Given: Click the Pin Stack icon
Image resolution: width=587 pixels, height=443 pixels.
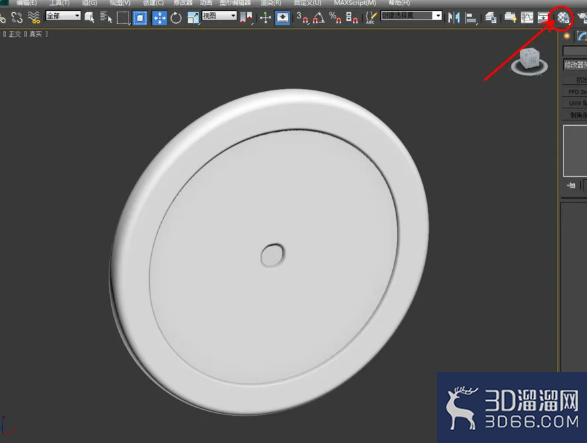Looking at the screenshot, I should 571,185.
